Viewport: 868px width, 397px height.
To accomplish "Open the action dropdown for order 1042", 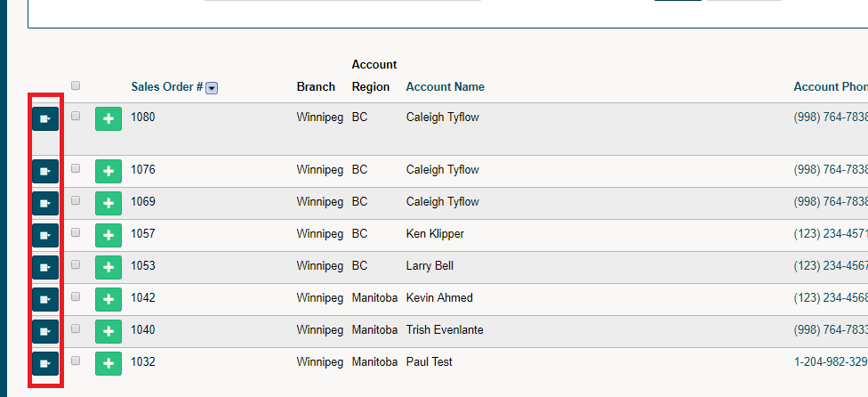I will (45, 300).
